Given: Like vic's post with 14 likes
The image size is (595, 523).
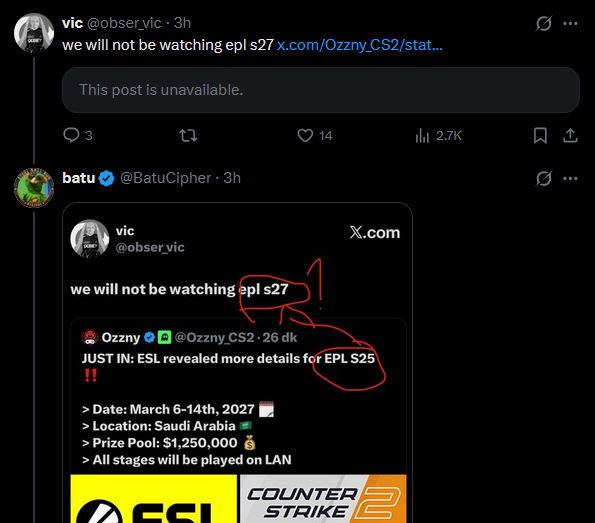Looking at the screenshot, I should coord(315,135).
